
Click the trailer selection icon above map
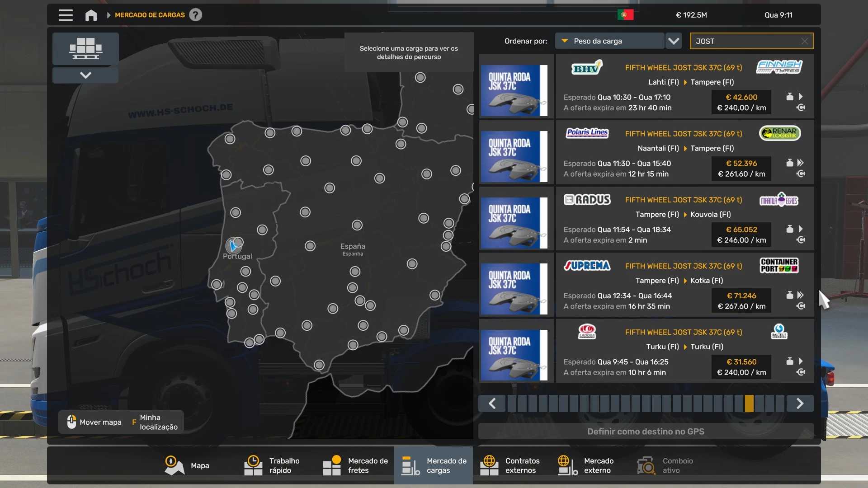85,48
